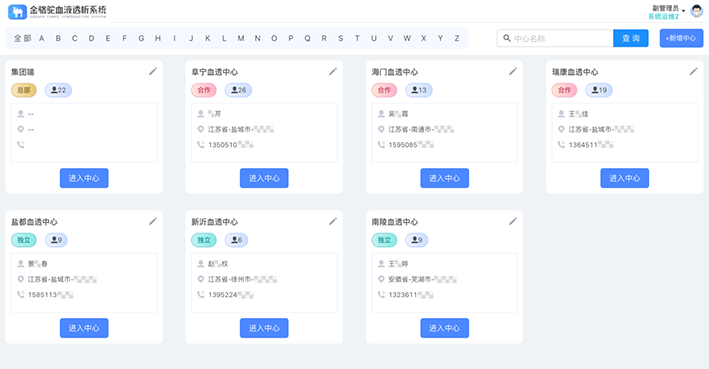
Task: Open edit pencil on 瑞康血透中心 card
Action: [693, 71]
